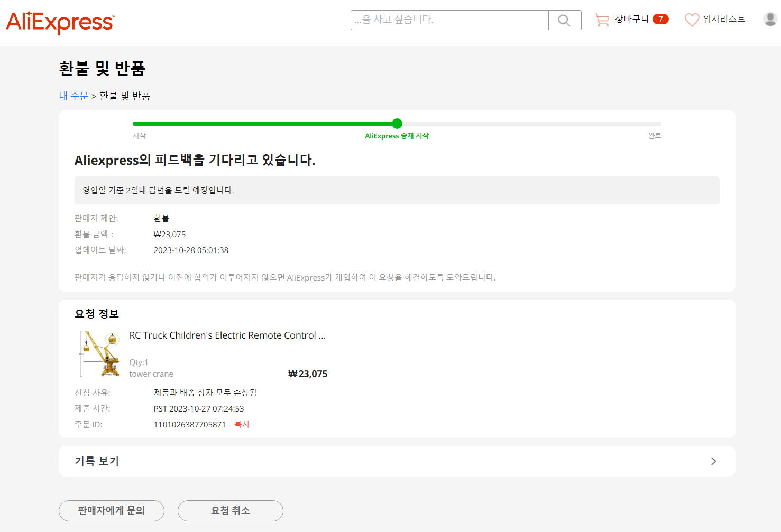Click the cart count badge 7
The height and width of the screenshot is (532, 781).
[x=660, y=19]
